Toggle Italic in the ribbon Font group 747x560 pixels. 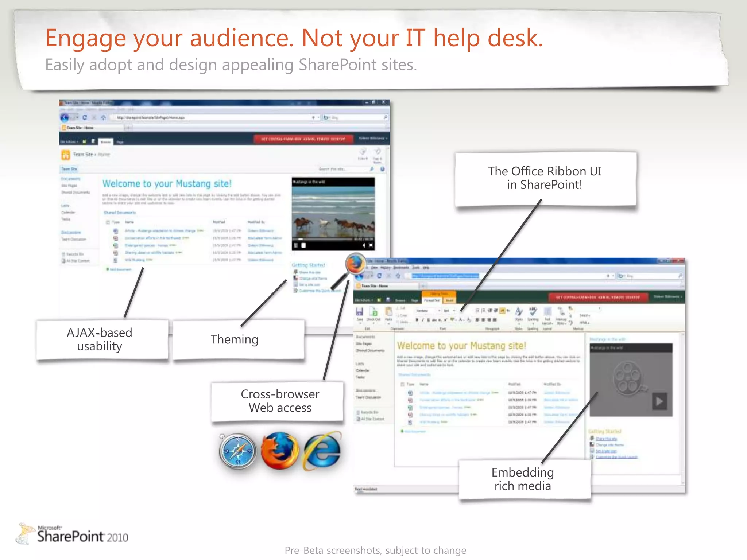pos(423,320)
